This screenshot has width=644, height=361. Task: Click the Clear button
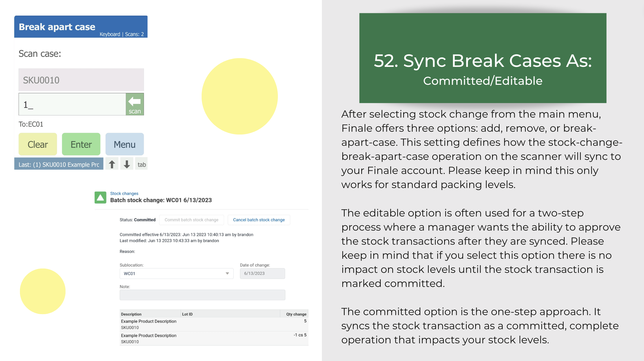[38, 144]
